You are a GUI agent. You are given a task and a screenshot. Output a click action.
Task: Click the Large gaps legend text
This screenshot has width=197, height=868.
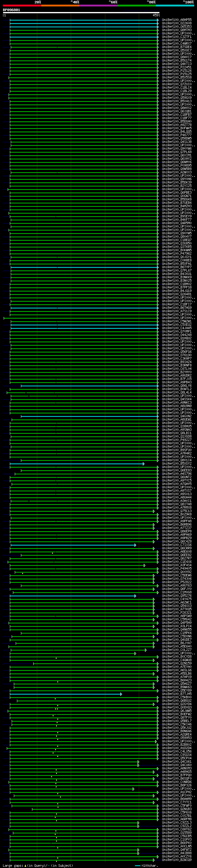tap(13, 866)
